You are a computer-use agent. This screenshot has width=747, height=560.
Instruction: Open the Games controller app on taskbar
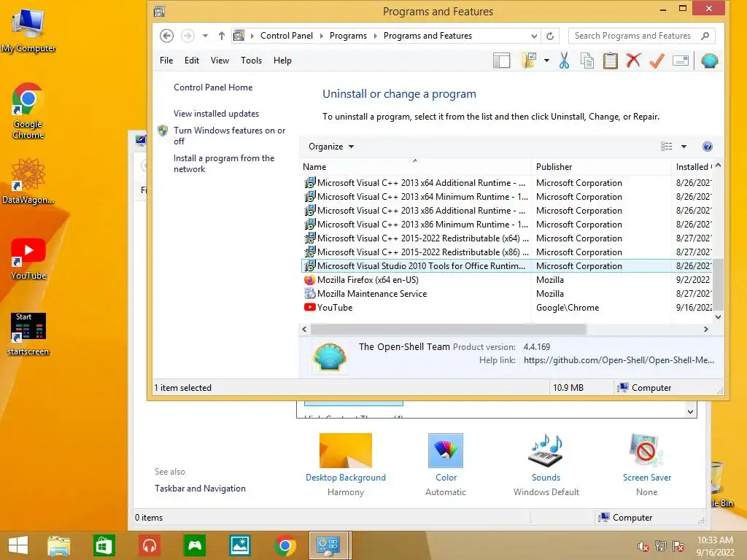(195, 545)
